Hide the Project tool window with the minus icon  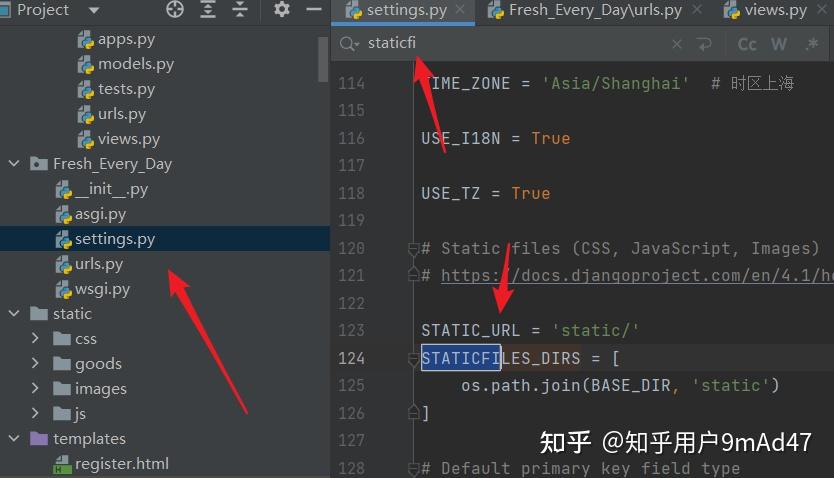pyautogui.click(x=314, y=9)
